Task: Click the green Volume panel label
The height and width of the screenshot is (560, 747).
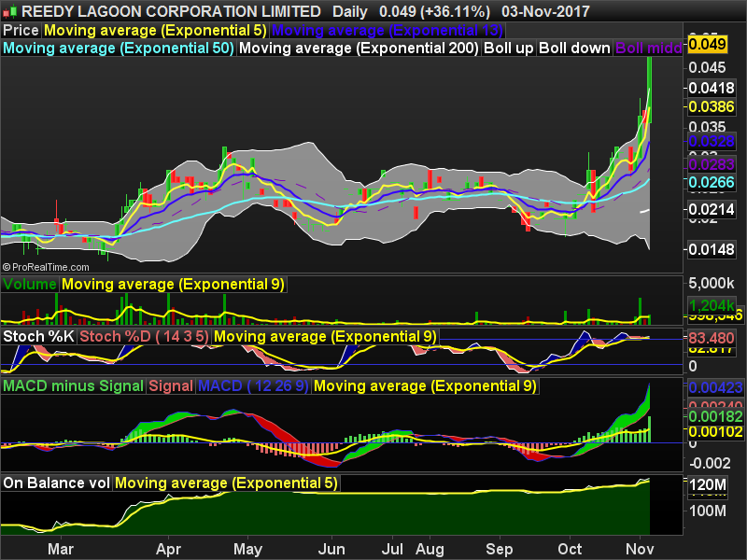Action: pos(30,285)
